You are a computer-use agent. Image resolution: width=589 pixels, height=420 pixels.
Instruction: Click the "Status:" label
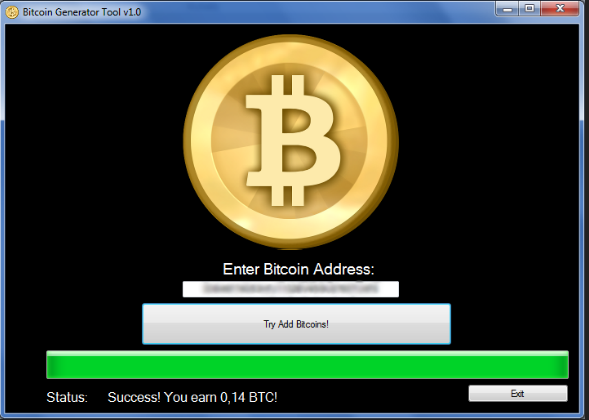(x=67, y=397)
